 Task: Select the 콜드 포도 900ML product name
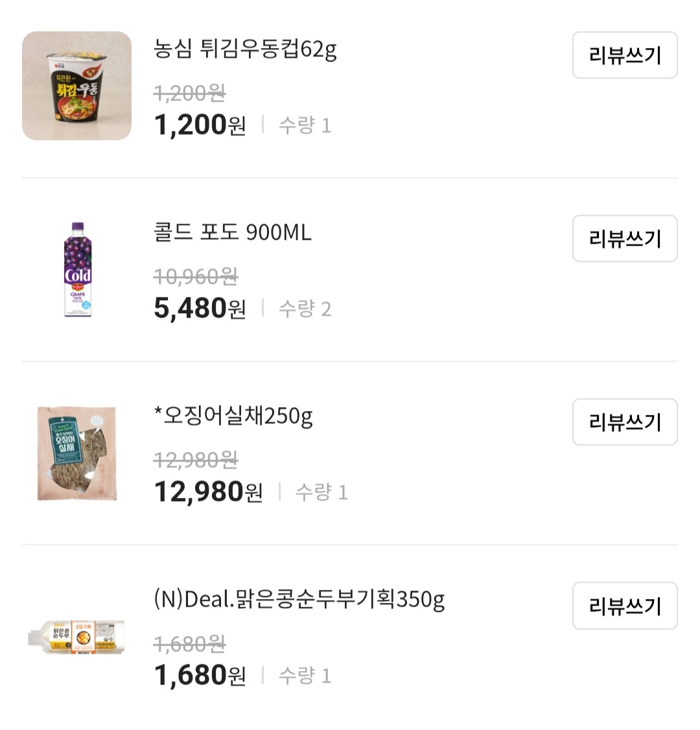[x=232, y=232]
